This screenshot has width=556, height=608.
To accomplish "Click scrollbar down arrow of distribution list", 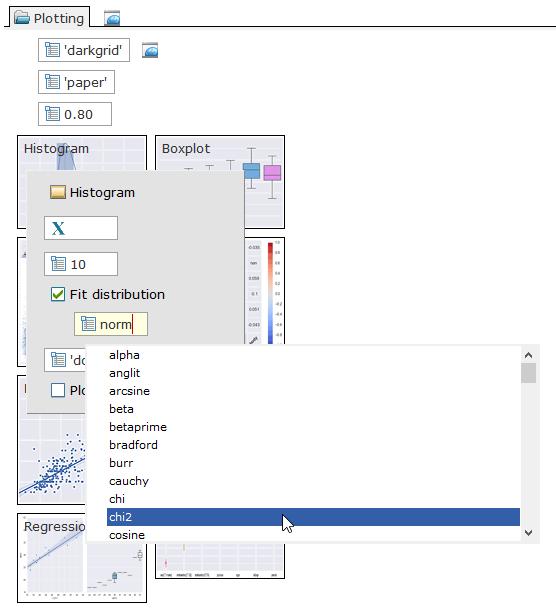I will (528, 533).
